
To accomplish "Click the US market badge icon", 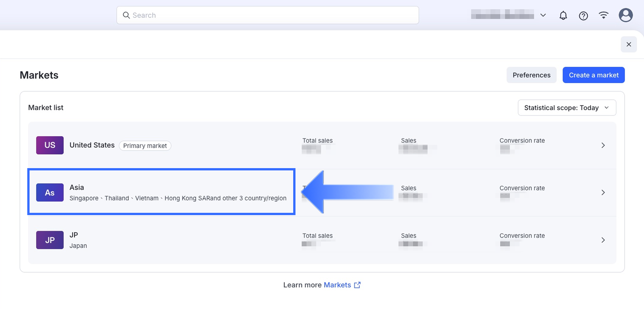I will (50, 145).
